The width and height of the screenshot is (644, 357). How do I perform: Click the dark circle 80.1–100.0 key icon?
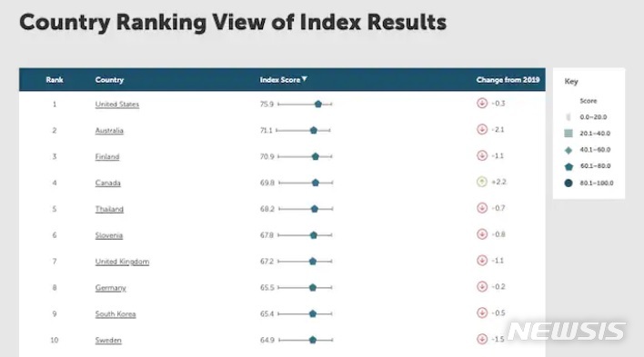tap(569, 183)
